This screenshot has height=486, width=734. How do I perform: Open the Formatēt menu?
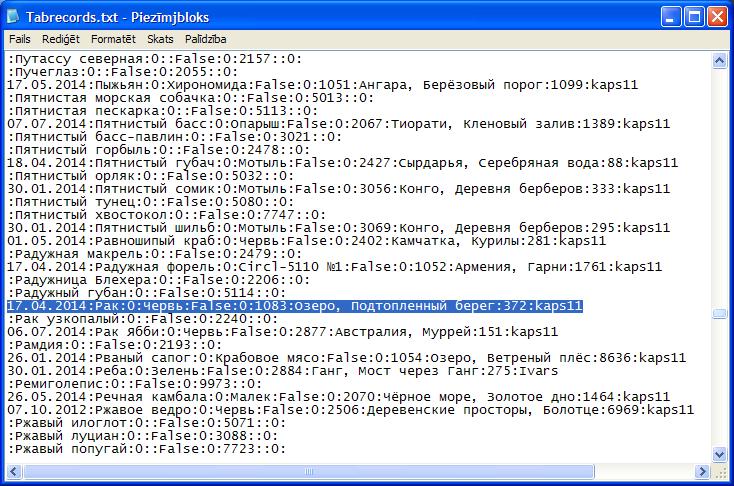(113, 39)
